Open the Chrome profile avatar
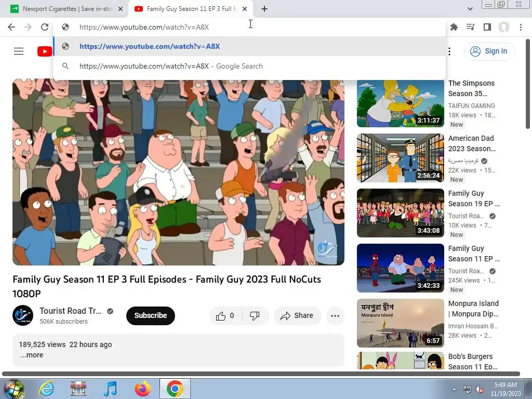 pos(504,27)
